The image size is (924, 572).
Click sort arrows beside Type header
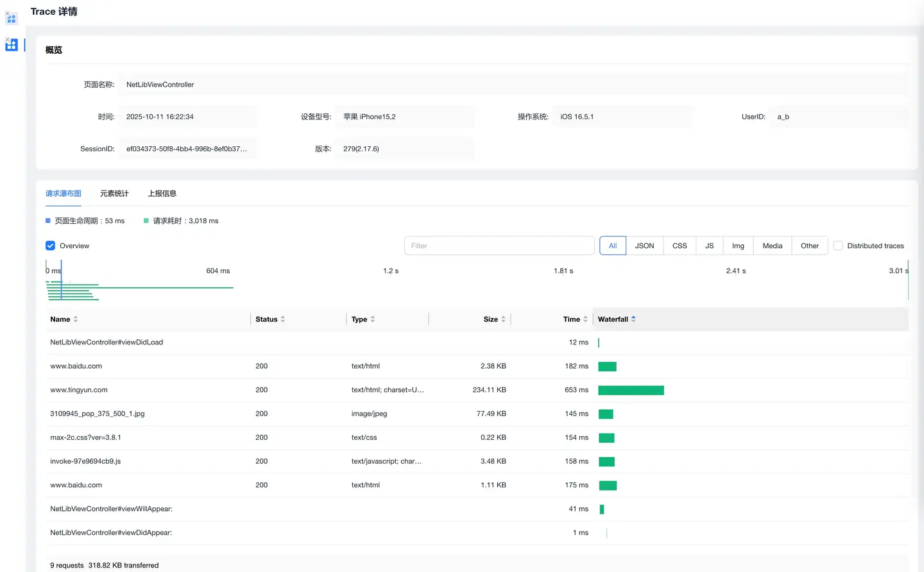coord(373,319)
